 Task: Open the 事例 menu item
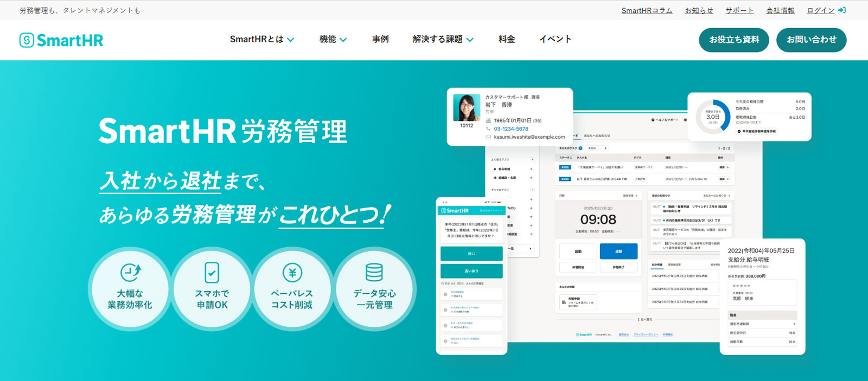[380, 39]
